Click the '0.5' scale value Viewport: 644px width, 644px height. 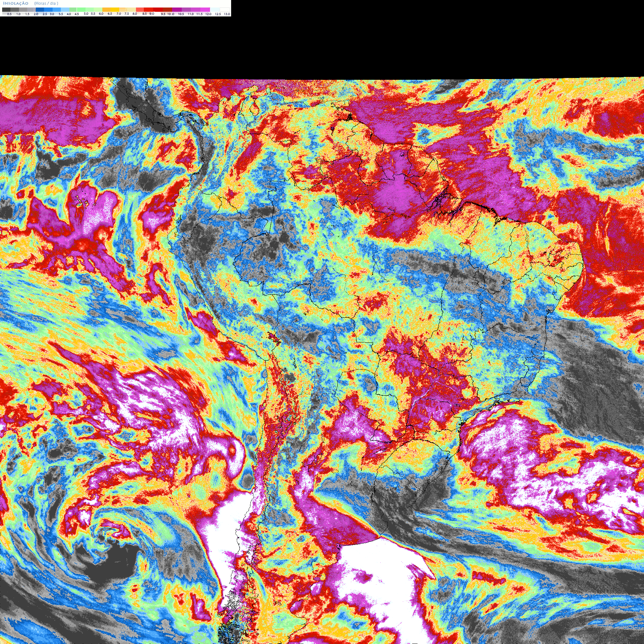tap(9, 14)
